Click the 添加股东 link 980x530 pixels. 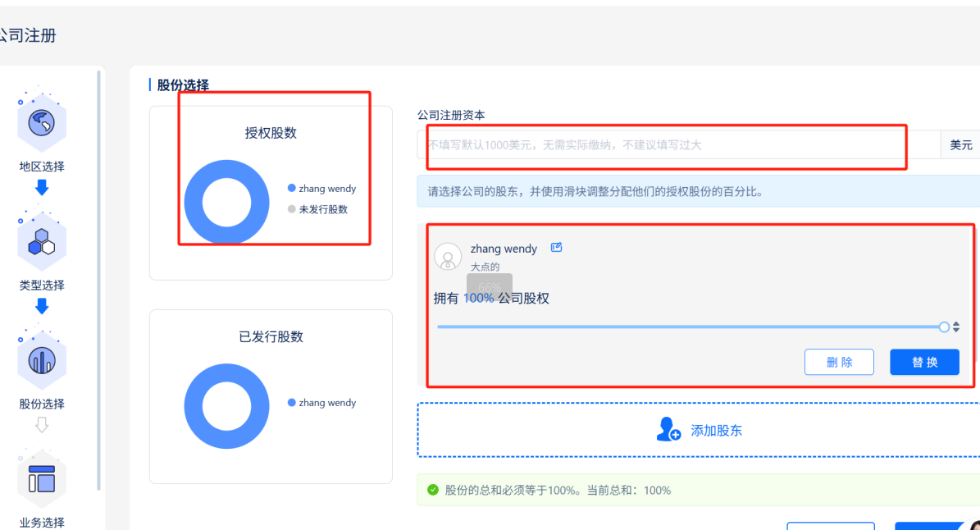pos(716,430)
